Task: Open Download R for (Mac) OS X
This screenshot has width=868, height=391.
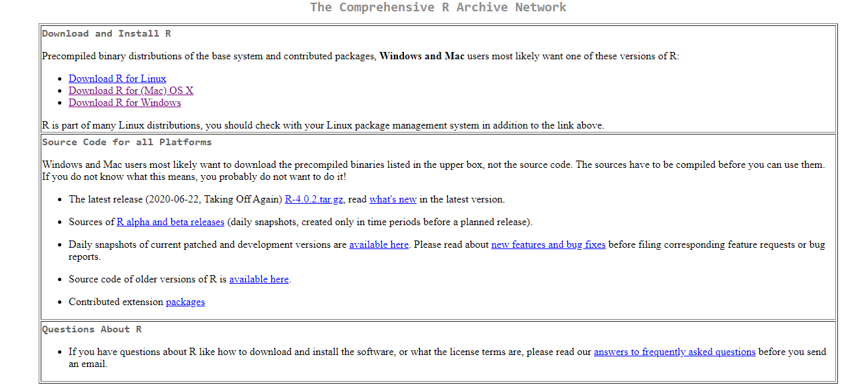Action: coord(131,91)
